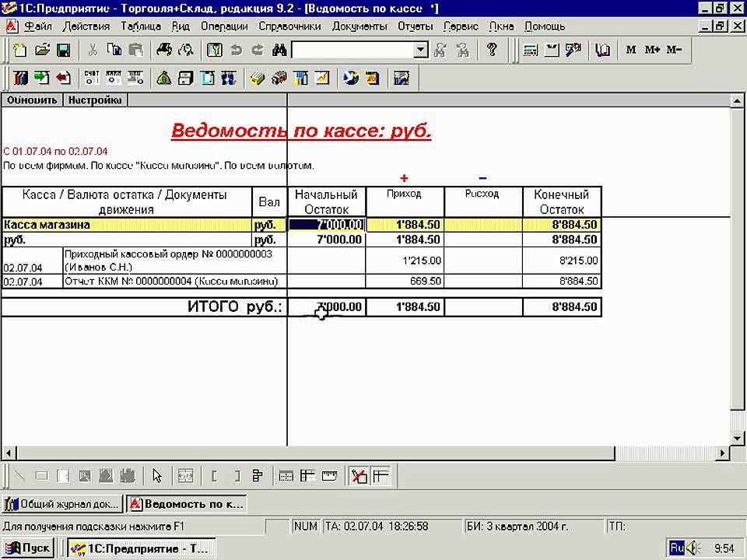This screenshot has height=560, width=747.
Task: Click the red arrow outgoing document icon
Action: 63,78
